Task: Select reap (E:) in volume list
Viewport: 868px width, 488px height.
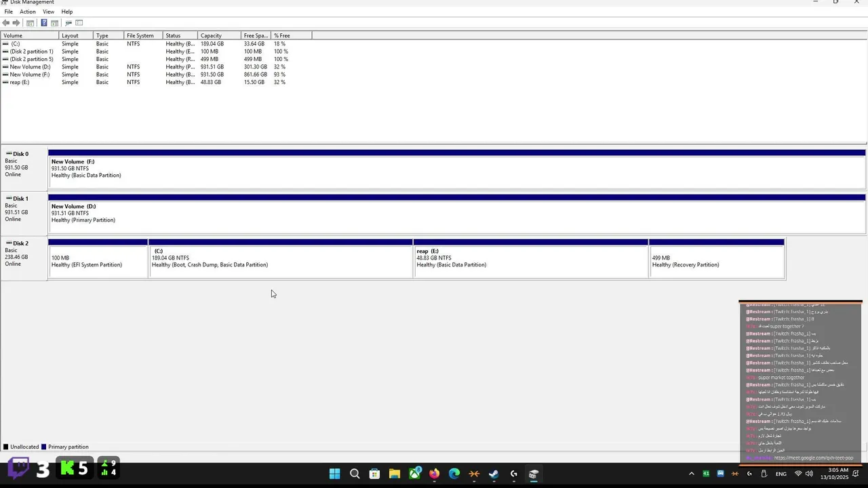Action: tap(156, 82)
